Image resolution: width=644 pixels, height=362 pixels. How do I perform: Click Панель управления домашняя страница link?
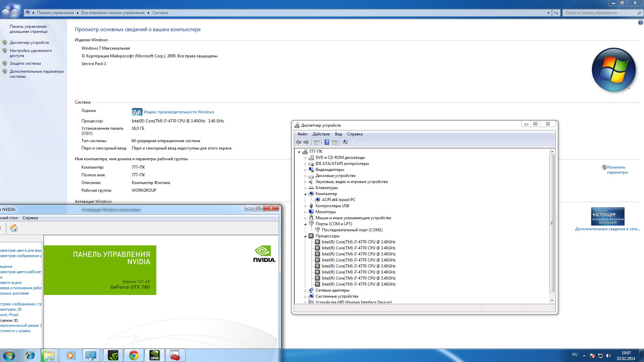29,29
